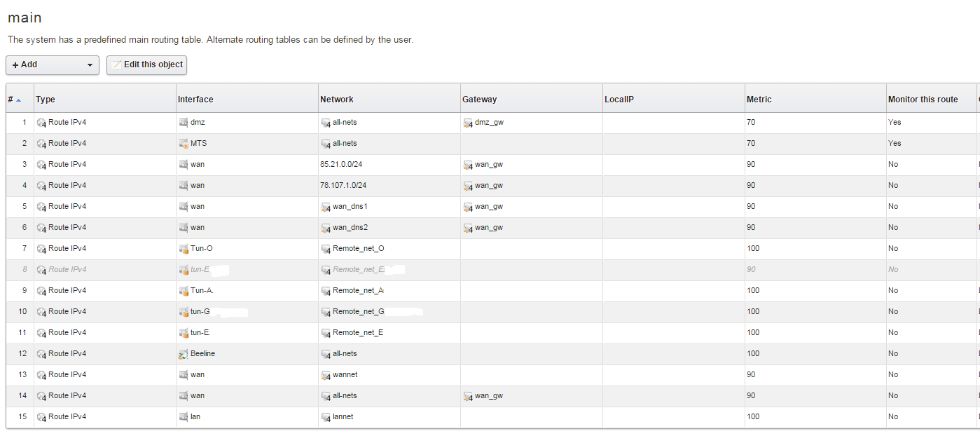Screen dimensions: 980x436
Task: Click the Route IPv4 icon in row 15
Action: 41,417
